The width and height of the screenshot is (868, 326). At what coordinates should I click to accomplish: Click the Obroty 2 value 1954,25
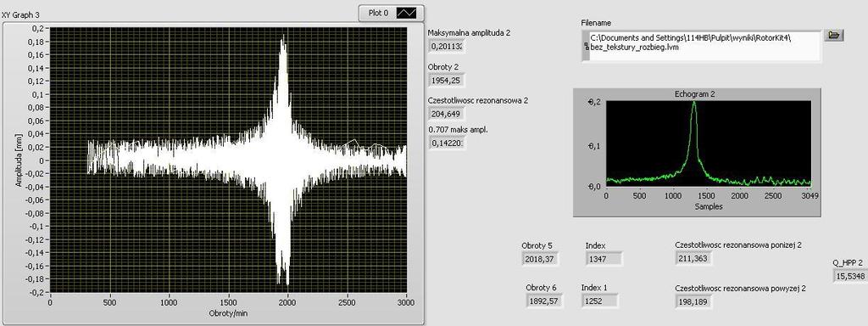447,81
